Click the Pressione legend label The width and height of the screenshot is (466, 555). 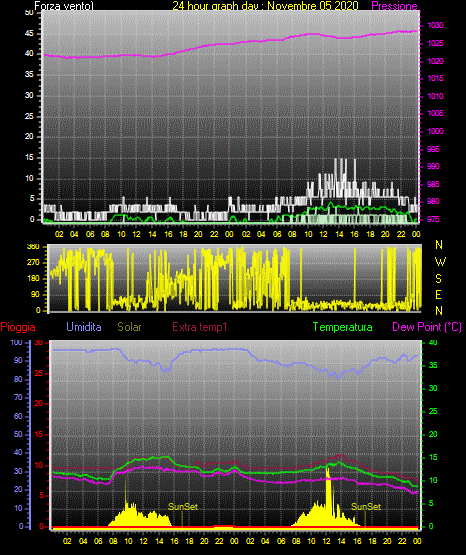(x=395, y=6)
